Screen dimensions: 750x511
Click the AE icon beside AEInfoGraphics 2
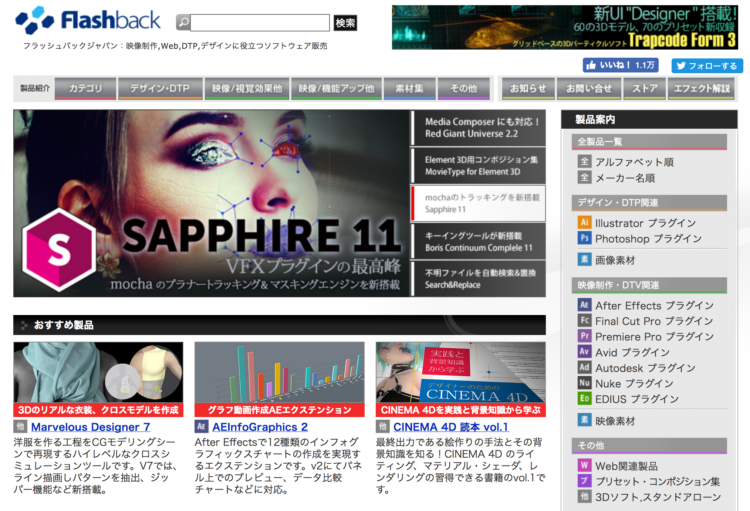click(201, 426)
